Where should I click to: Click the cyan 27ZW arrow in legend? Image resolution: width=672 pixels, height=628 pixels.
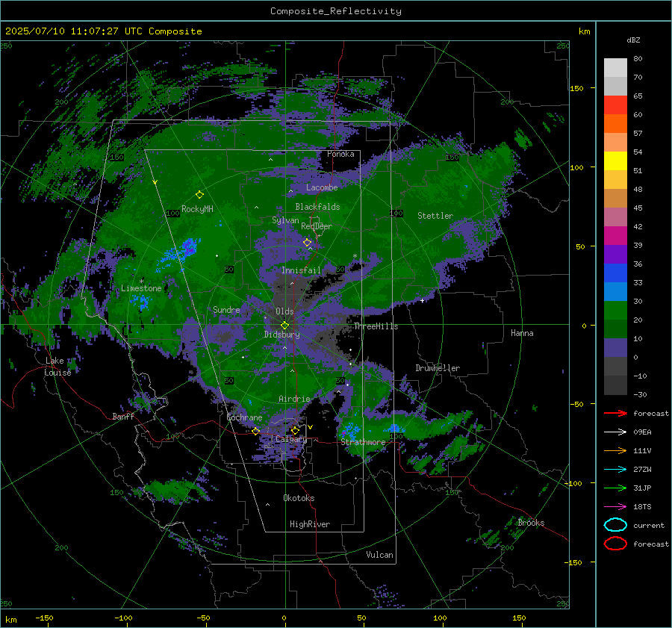(x=615, y=469)
